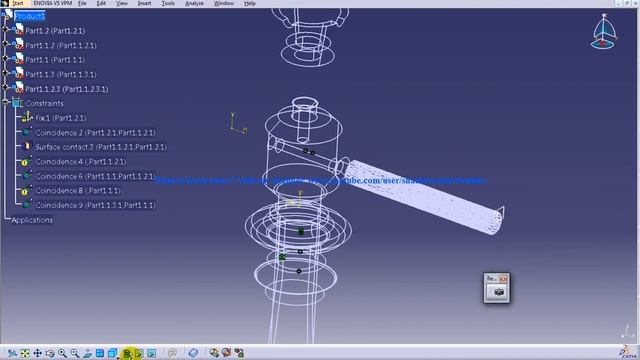Click the CATIA logo at bottom right
The width and height of the screenshot is (640, 360).
629,352
